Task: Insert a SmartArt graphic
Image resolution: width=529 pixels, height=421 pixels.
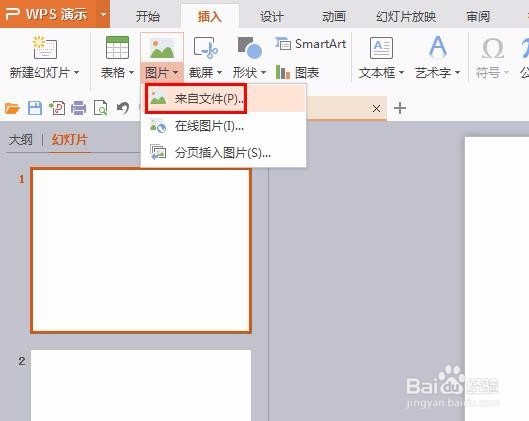Action: pyautogui.click(x=311, y=44)
